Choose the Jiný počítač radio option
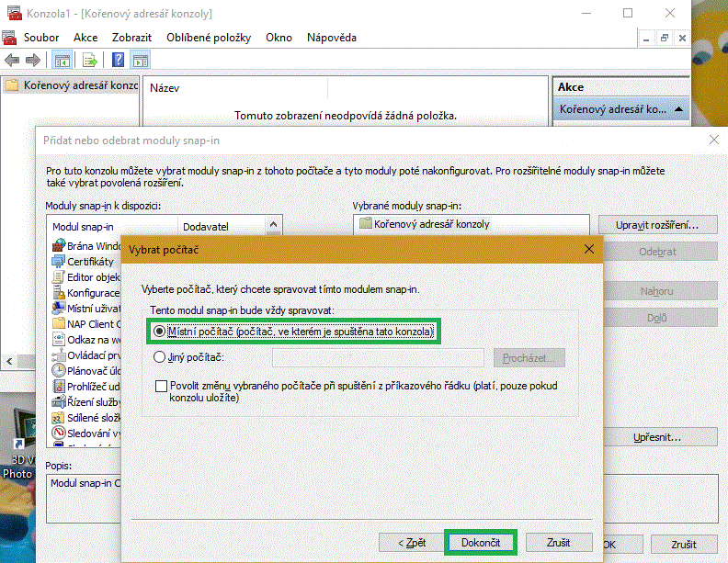 click(161, 357)
